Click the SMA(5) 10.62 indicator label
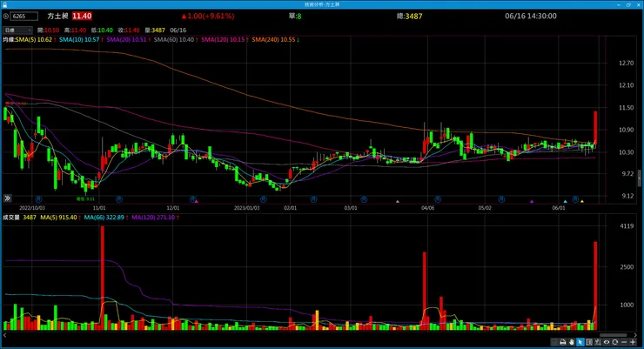Screen dimensions: 644x349 pyautogui.click(x=34, y=40)
